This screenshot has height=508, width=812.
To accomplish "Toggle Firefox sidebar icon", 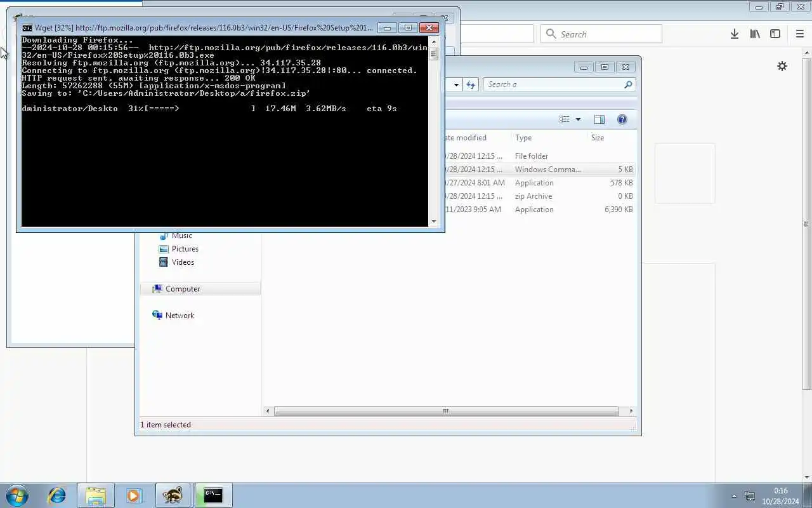I will tap(775, 34).
